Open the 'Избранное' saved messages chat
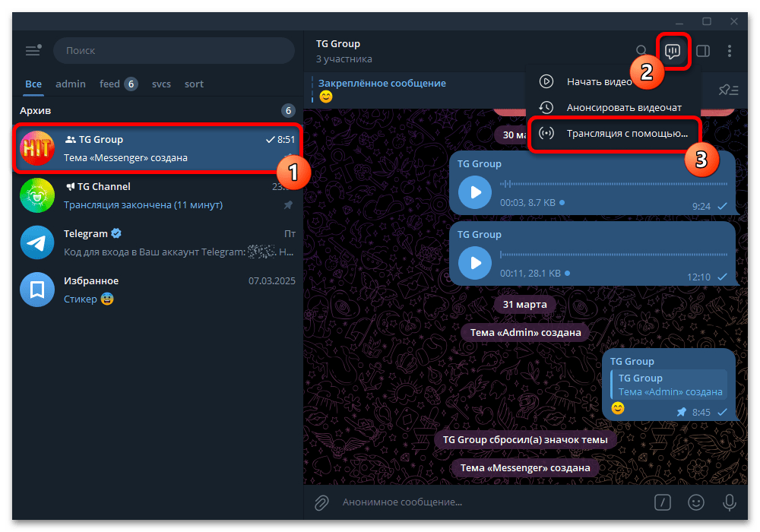The width and height of the screenshot is (760, 532). pyautogui.click(x=157, y=290)
